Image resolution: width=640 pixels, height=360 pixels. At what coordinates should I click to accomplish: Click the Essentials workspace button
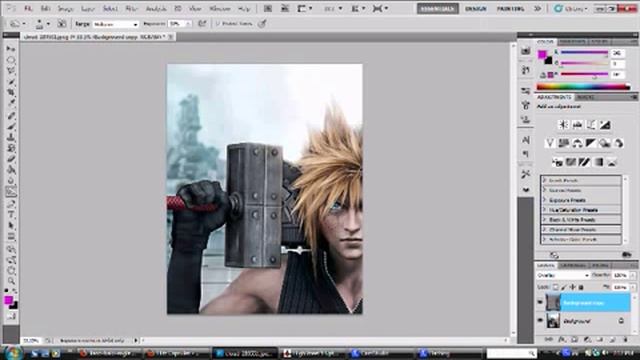pos(438,9)
